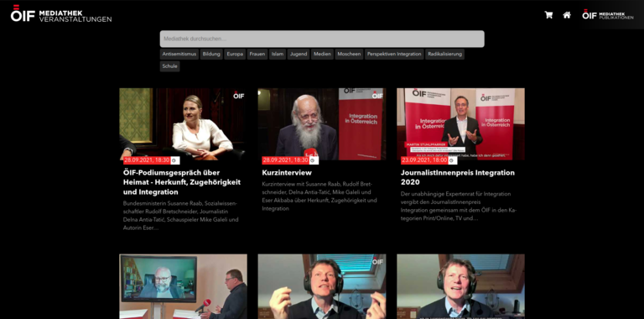Filter by Perspektiven Integration tag

coord(394,55)
